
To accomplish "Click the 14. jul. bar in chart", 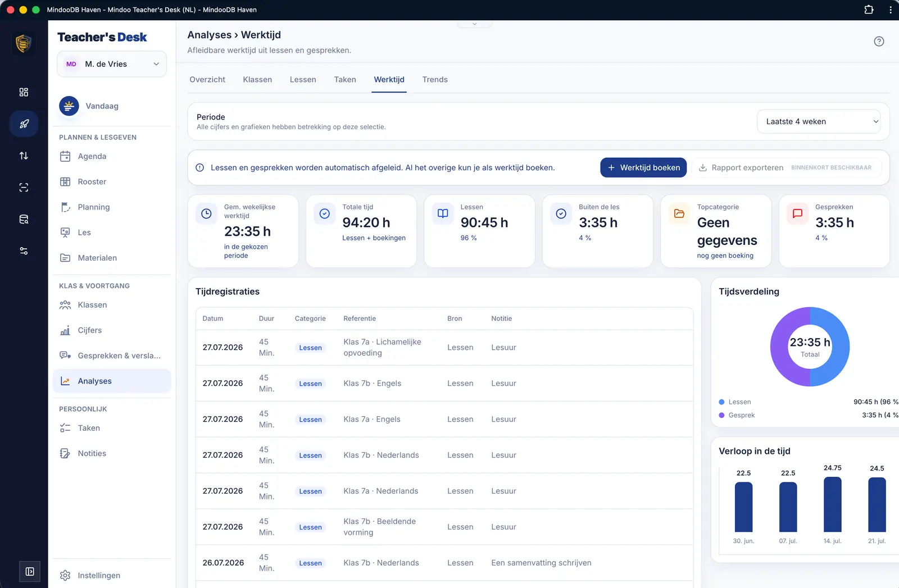I will (832, 504).
